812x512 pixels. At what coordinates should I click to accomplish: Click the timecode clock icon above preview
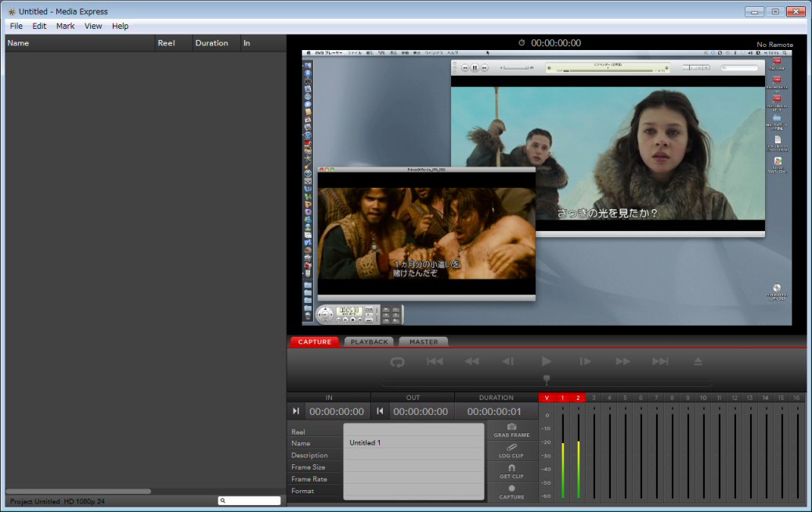point(521,43)
